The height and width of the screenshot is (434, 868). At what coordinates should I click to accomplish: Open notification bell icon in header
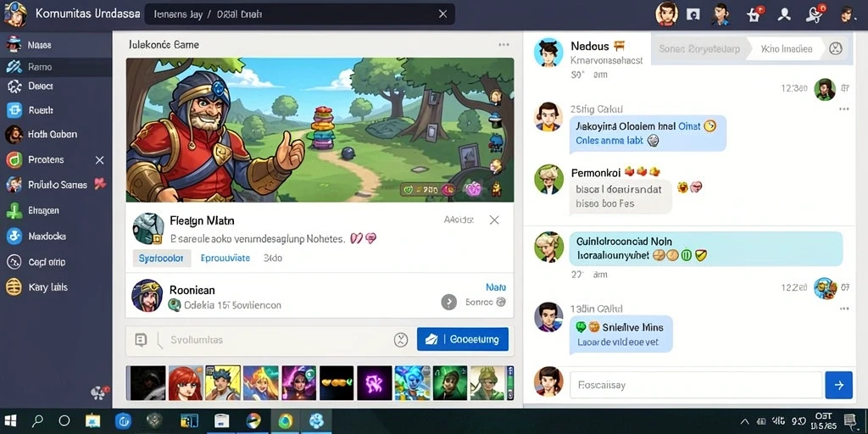(815, 14)
